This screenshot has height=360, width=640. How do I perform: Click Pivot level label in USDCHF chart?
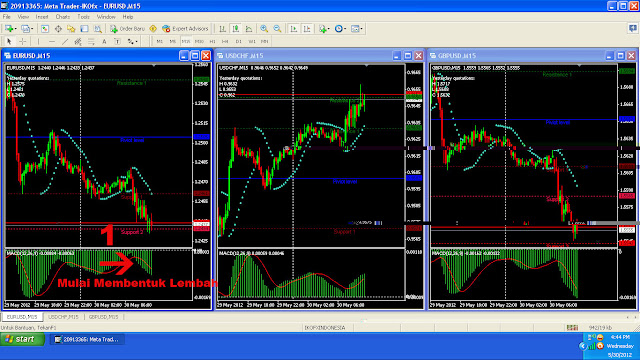(345, 181)
